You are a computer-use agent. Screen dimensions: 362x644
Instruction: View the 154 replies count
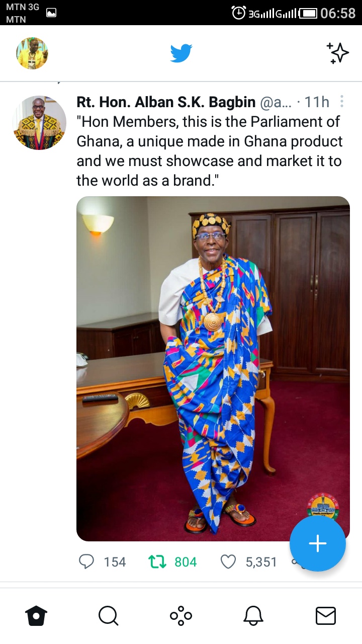tap(115, 562)
